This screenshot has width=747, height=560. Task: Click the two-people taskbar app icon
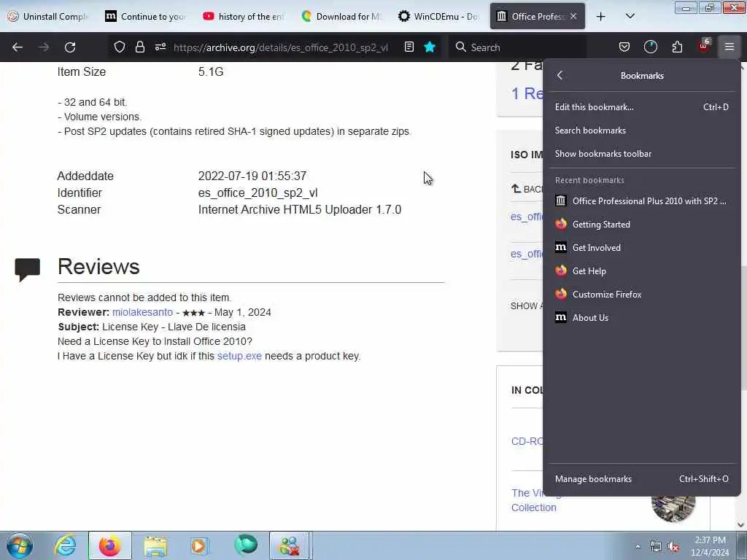(x=290, y=545)
